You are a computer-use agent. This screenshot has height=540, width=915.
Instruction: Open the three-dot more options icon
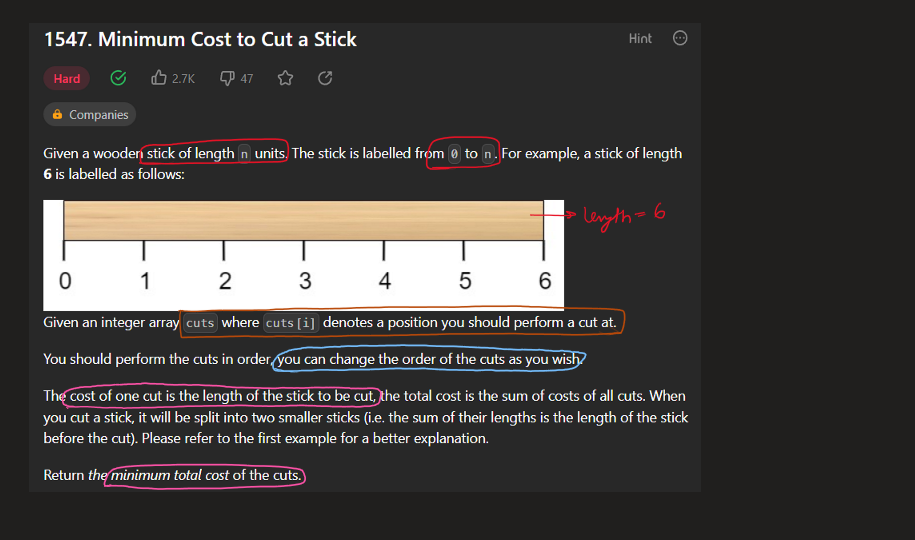680,38
